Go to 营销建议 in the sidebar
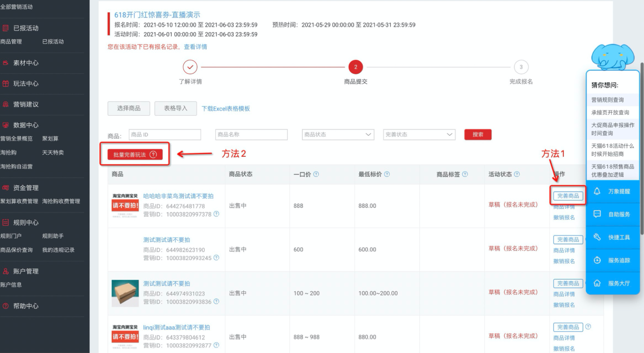This screenshot has height=353, width=644. click(x=26, y=105)
